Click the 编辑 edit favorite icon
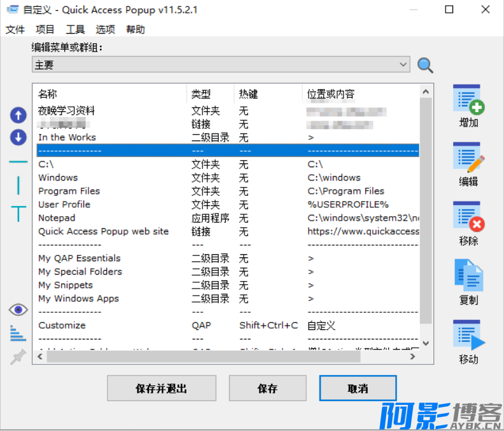This screenshot has height=431, width=504. 468,158
